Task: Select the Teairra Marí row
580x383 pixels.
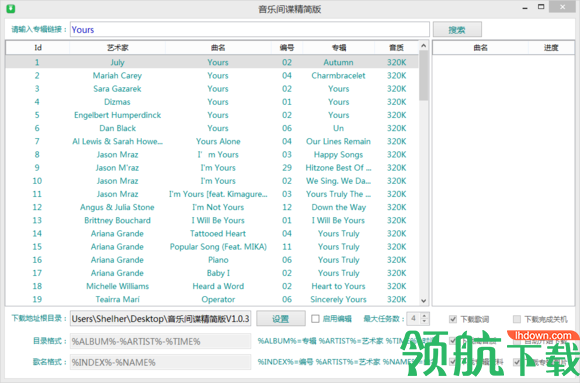Action: (212, 299)
